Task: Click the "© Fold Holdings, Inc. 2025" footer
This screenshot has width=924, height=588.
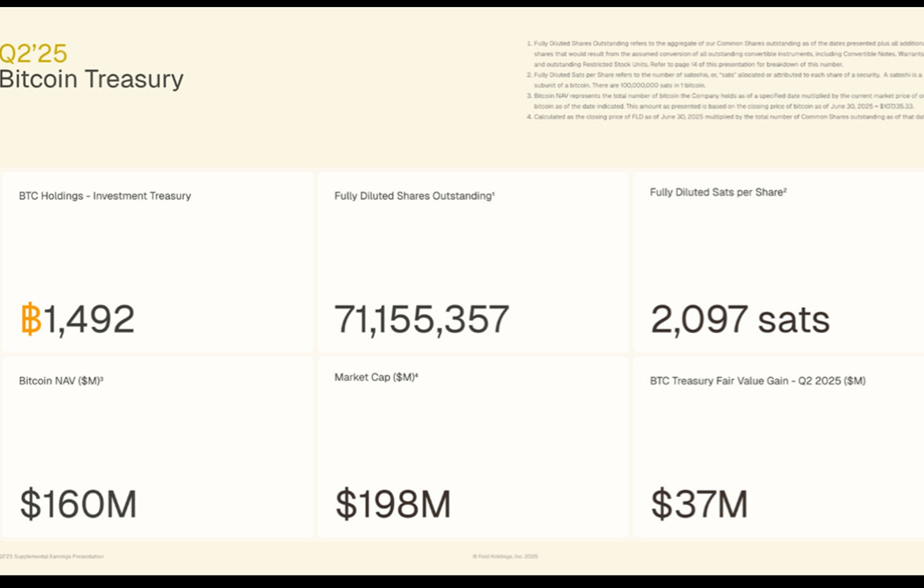Action: (505, 556)
